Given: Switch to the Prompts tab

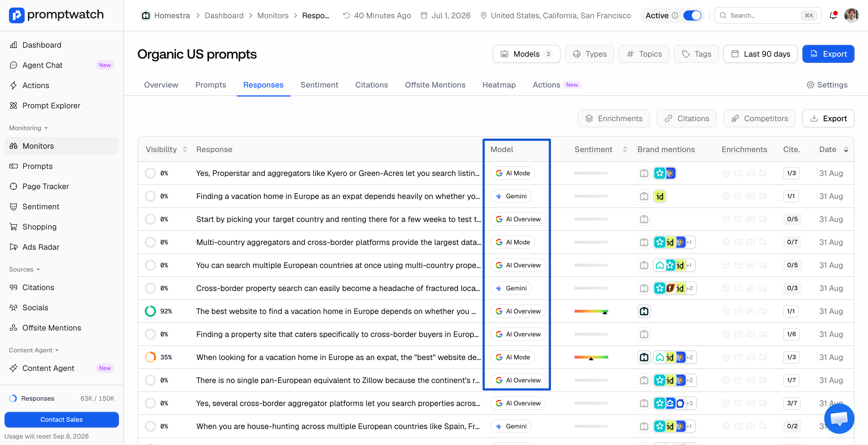Looking at the screenshot, I should [211, 85].
